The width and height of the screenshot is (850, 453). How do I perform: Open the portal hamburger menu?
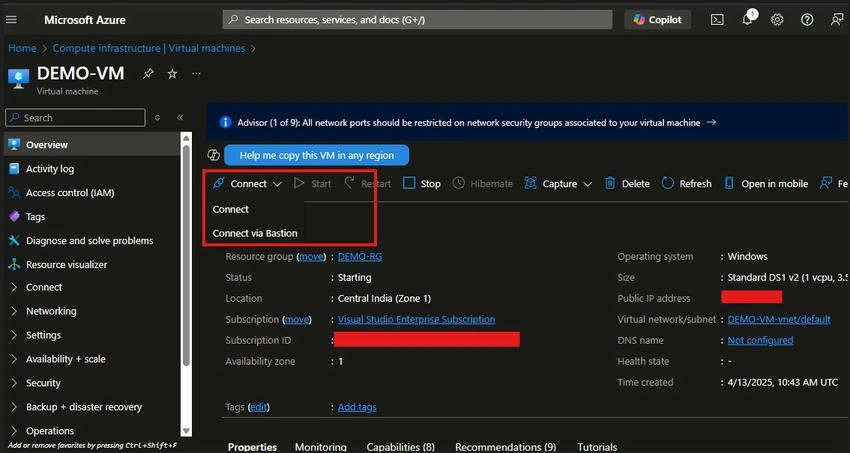pos(11,20)
